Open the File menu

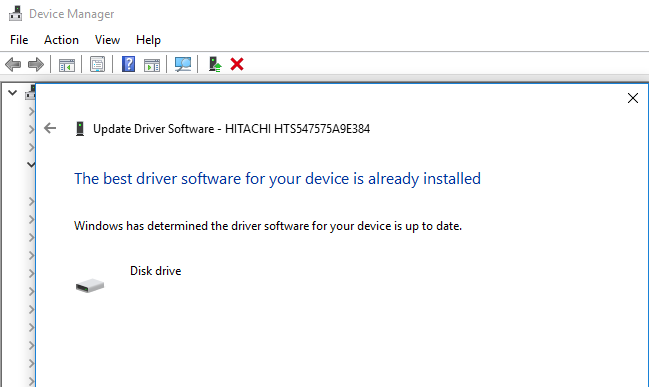tap(19, 40)
